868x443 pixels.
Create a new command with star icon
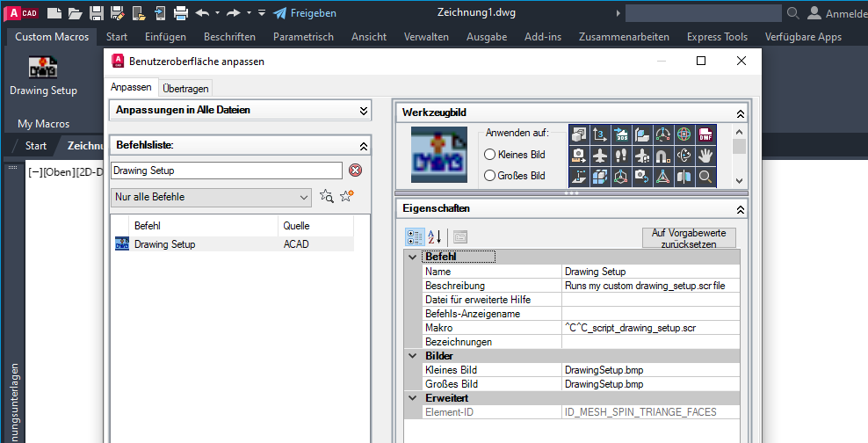coord(347,195)
